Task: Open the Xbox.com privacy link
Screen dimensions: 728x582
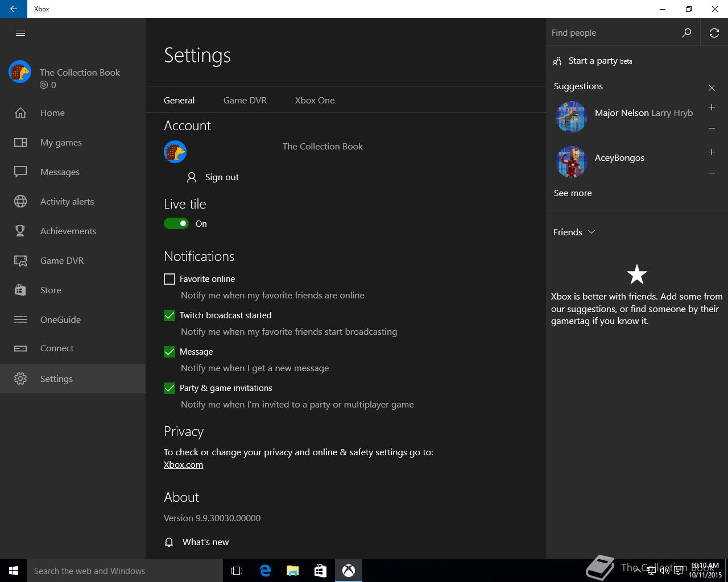Action: (x=183, y=464)
